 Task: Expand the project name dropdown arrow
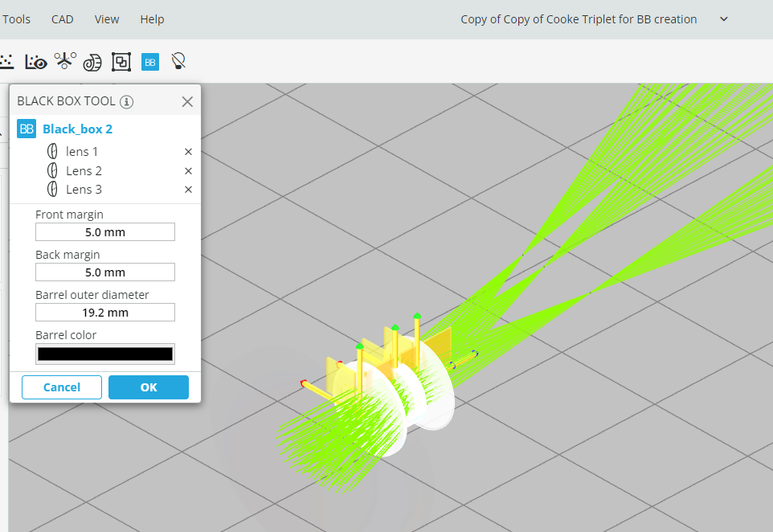coord(724,19)
